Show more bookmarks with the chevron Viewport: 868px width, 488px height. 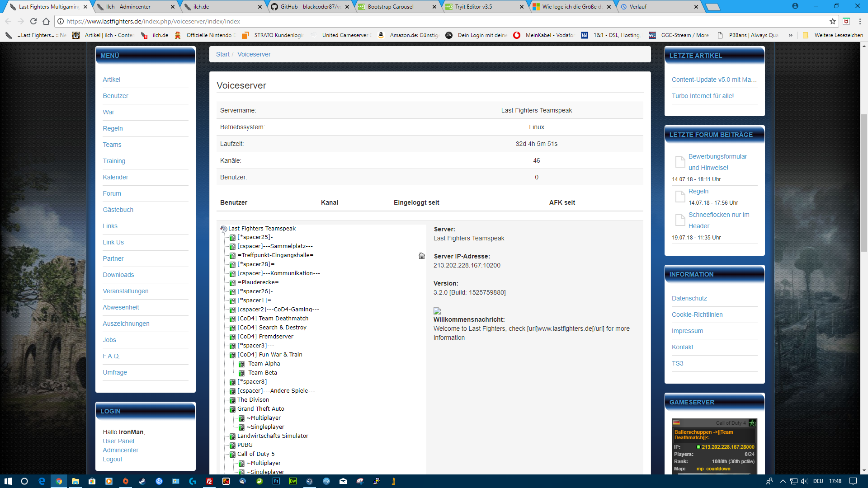pos(790,35)
